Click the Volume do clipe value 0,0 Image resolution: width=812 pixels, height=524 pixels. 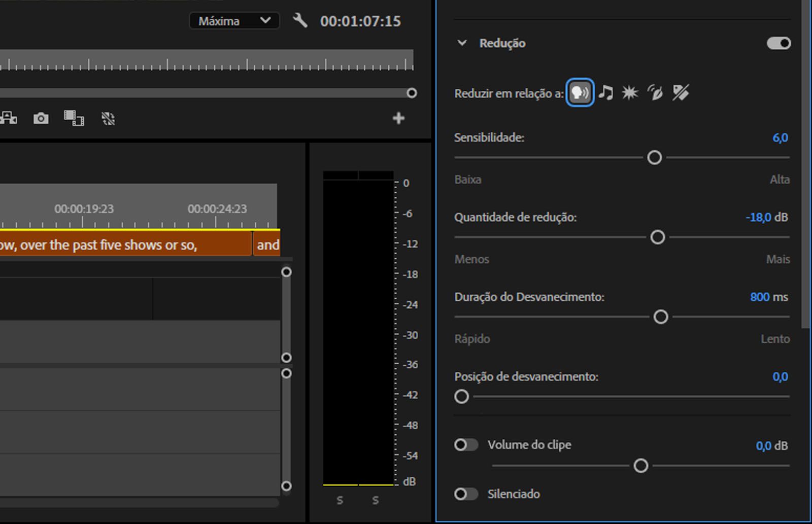coord(763,445)
